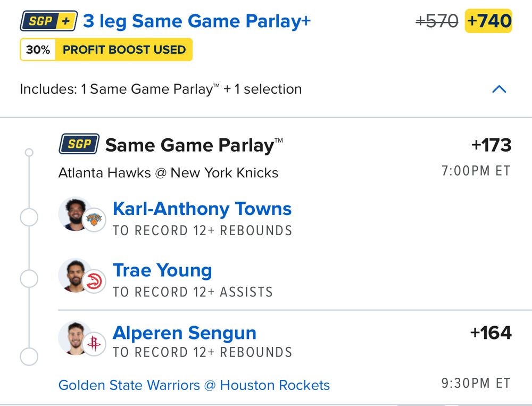Click the SGP+ badge icon at top
Viewport: 532px width, 406px height.
(49, 21)
